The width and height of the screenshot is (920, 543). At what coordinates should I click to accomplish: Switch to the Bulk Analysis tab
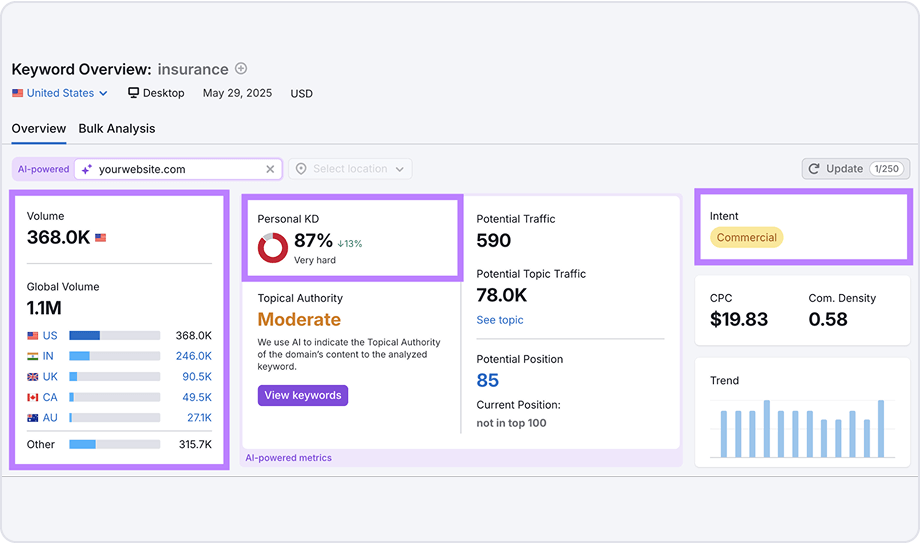point(117,128)
